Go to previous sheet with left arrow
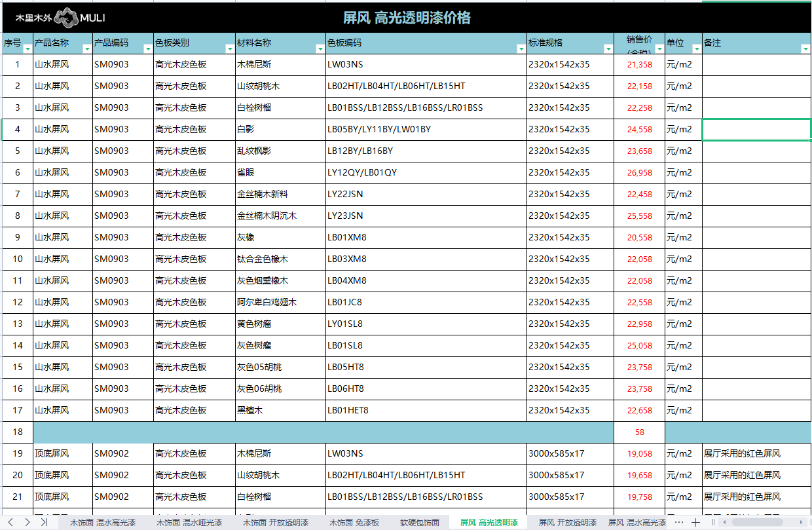 point(11,522)
